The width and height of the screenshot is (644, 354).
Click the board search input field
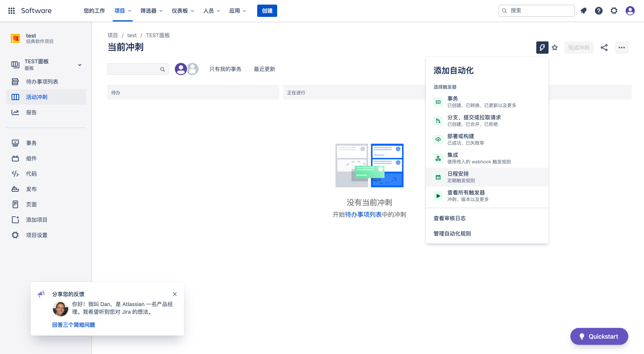tap(134, 69)
